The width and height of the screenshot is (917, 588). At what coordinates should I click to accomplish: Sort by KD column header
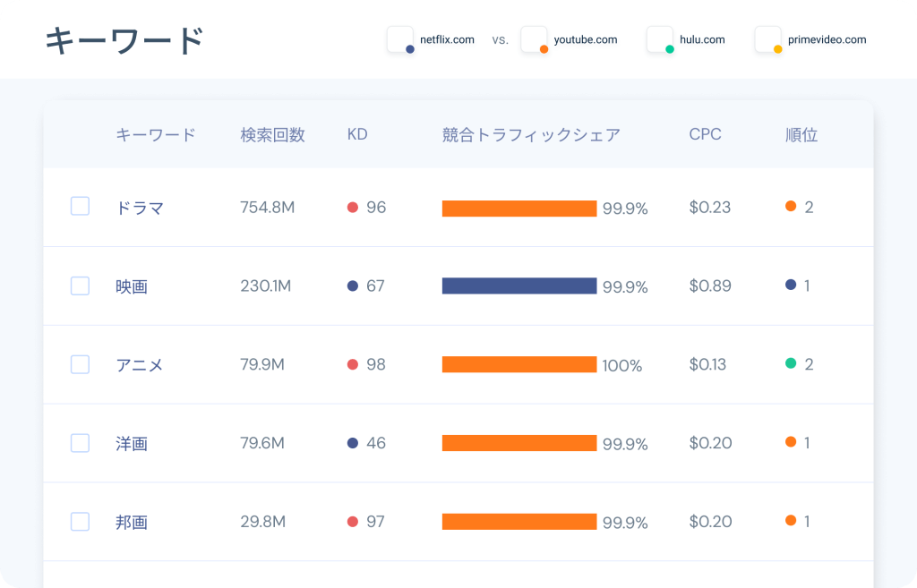pyautogui.click(x=357, y=135)
